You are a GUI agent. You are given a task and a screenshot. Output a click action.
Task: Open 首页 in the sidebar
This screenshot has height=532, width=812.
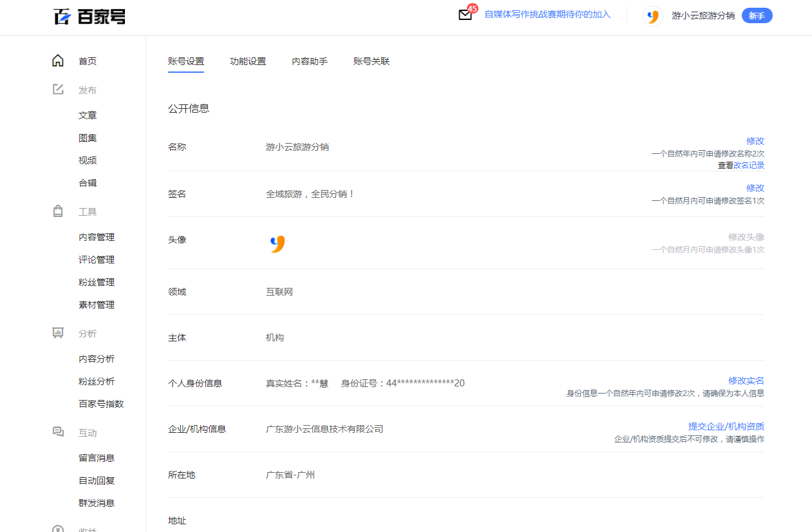pos(88,61)
